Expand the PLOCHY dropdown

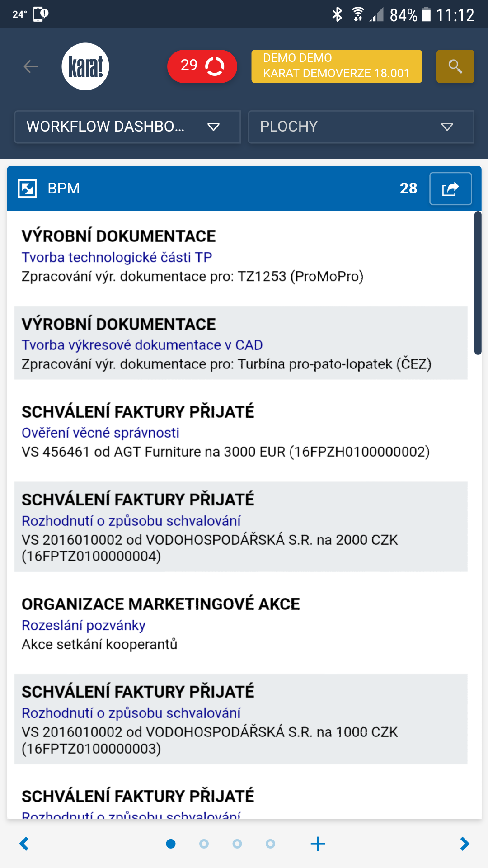361,127
